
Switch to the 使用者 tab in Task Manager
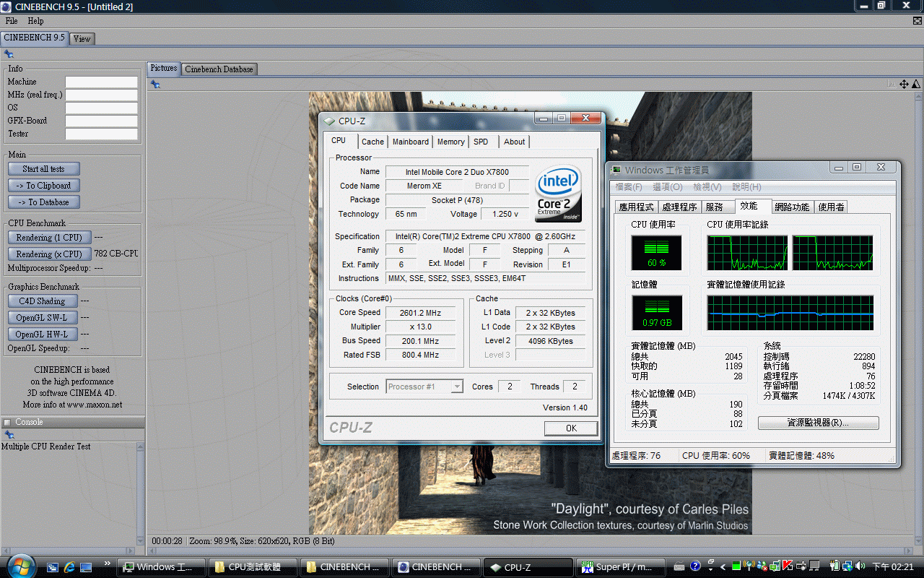(831, 207)
